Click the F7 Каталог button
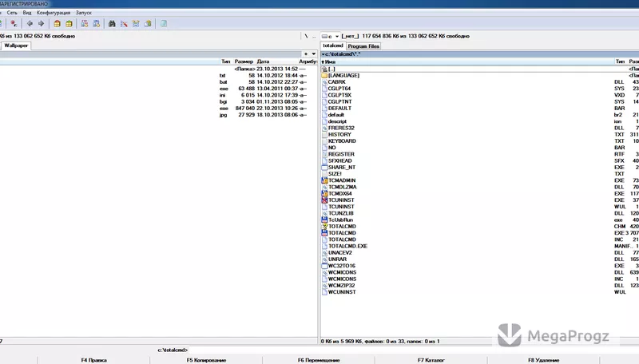 click(431, 360)
